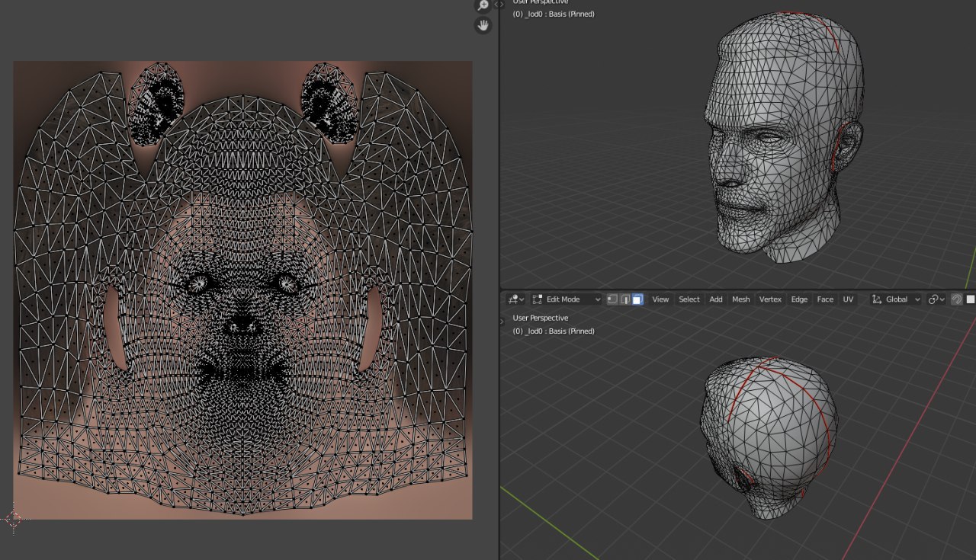Image resolution: width=976 pixels, height=560 pixels.
Task: Open the Edge menu
Action: [x=799, y=299]
